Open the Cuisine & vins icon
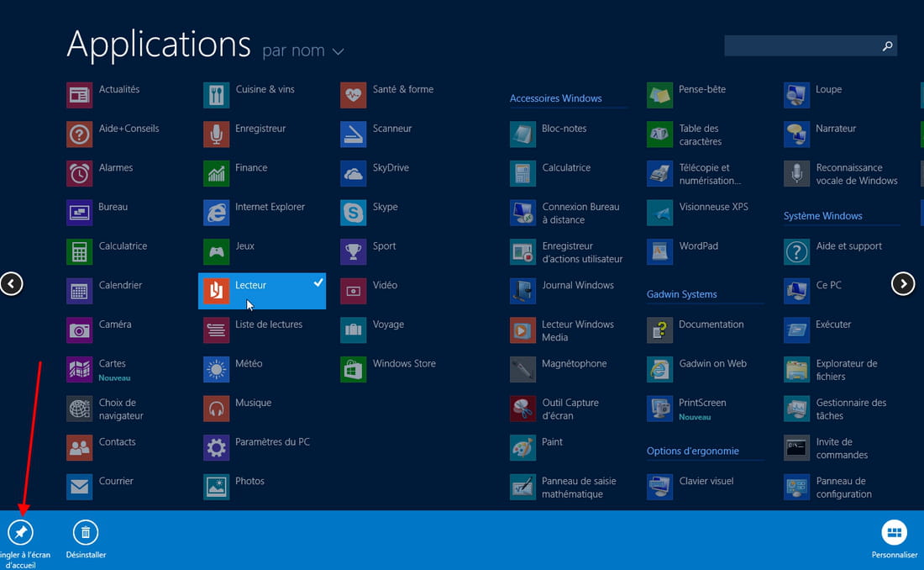Viewport: 924px width, 570px height. coord(216,95)
